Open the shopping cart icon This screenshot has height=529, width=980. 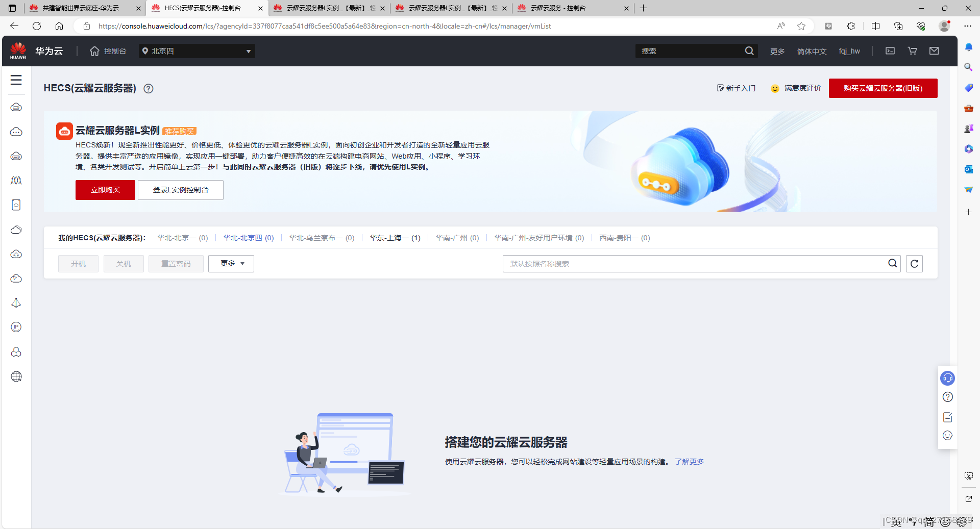tap(913, 51)
